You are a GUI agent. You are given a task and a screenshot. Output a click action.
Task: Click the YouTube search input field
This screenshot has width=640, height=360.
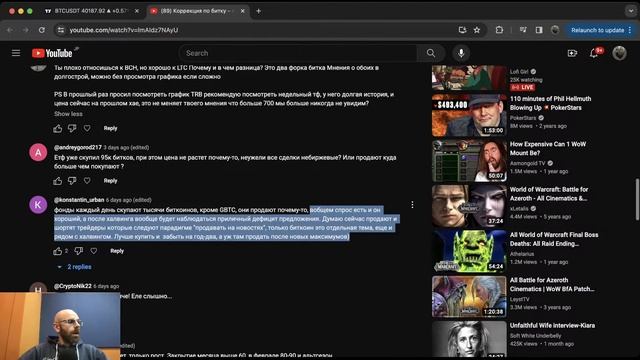pos(298,53)
